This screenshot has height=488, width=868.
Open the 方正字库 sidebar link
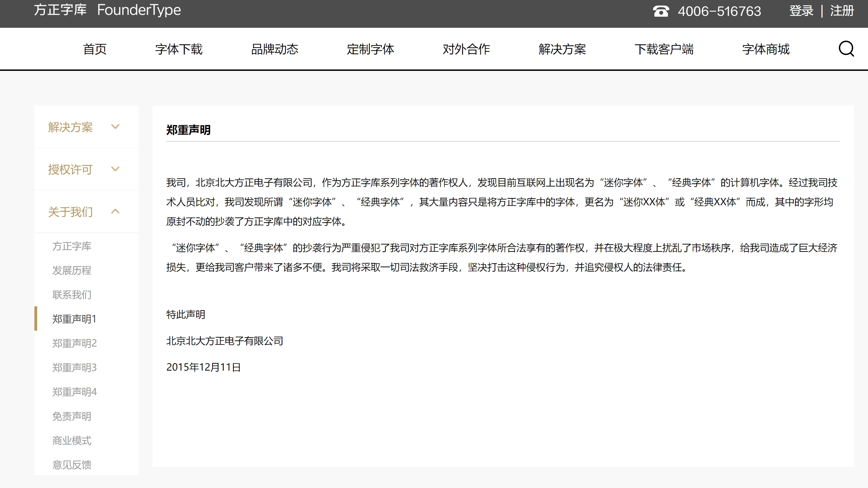point(72,246)
